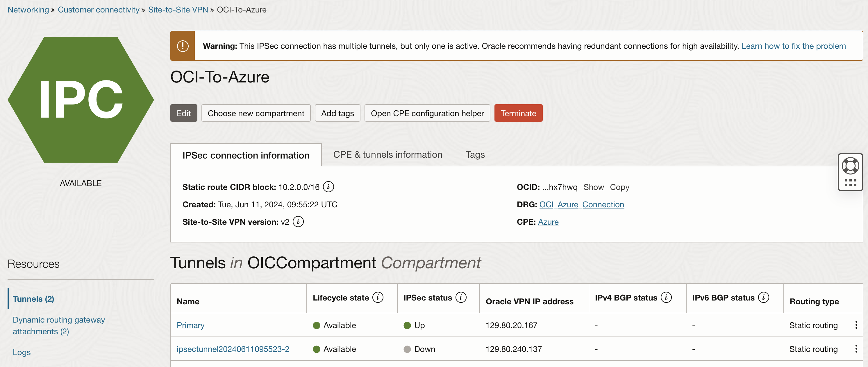This screenshot has height=367, width=868.
Task: Show the full OCID
Action: [593, 187]
